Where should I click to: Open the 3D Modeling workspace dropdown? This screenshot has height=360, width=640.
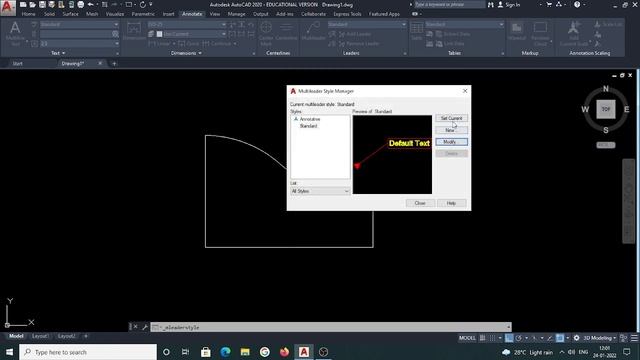click(600, 338)
